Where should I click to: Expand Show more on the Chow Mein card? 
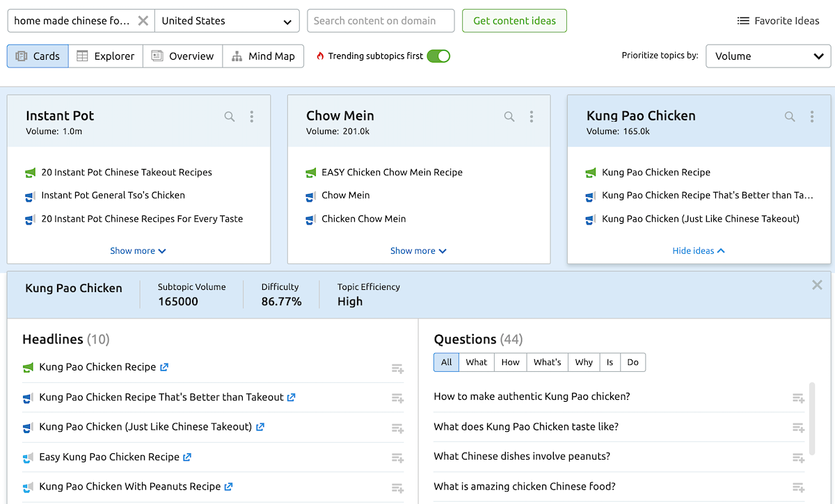tap(418, 251)
